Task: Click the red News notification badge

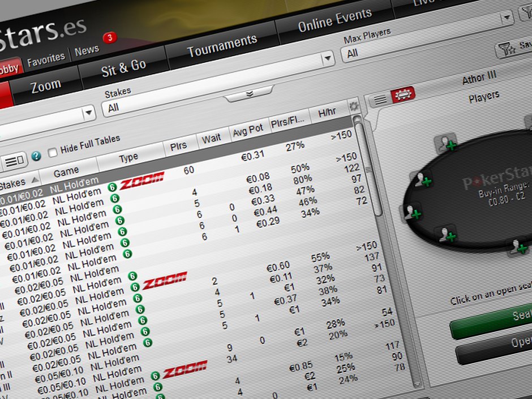Action: pos(110,38)
